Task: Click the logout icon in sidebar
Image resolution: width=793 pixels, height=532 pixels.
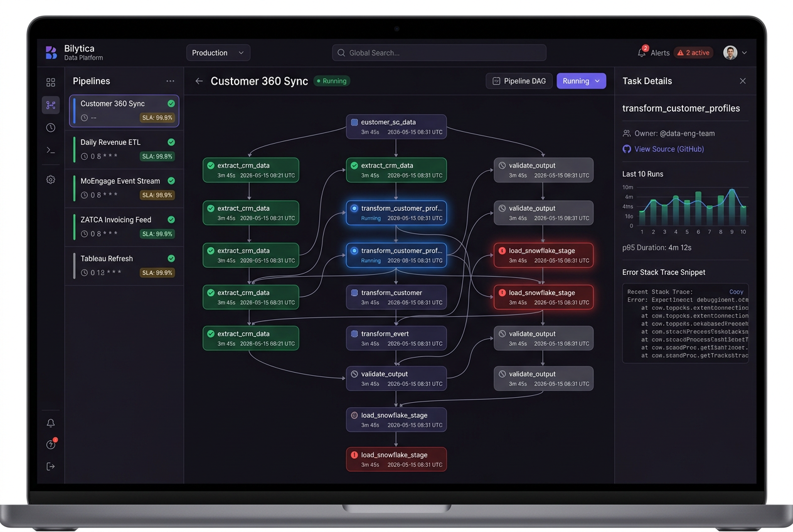Action: click(x=51, y=466)
